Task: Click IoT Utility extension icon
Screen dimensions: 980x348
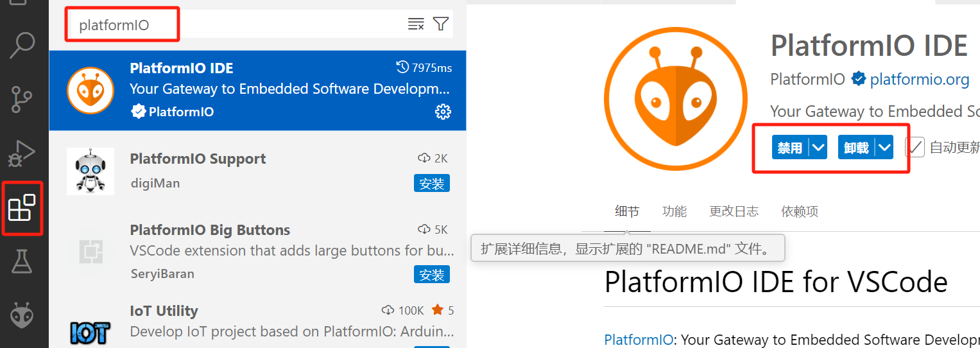Action: [x=90, y=332]
